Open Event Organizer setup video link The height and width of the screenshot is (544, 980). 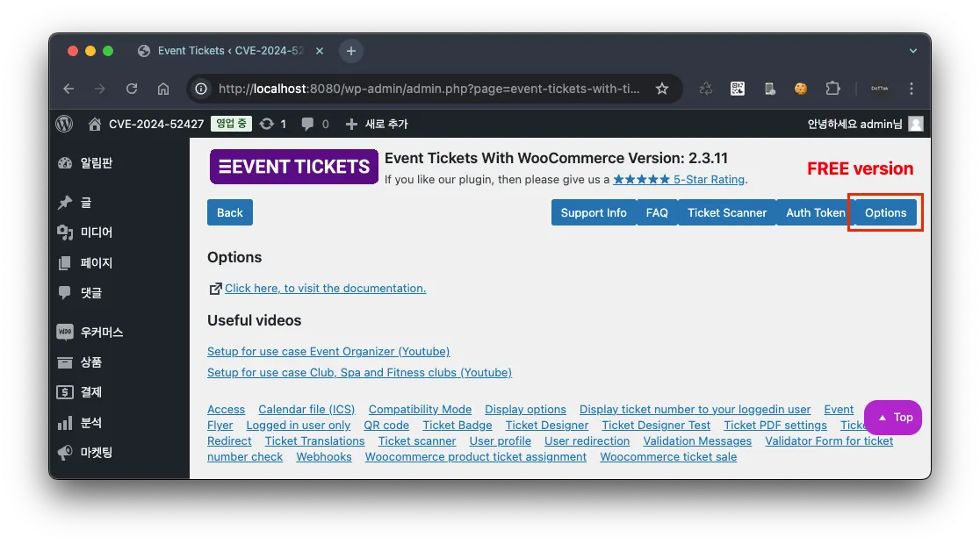click(328, 351)
